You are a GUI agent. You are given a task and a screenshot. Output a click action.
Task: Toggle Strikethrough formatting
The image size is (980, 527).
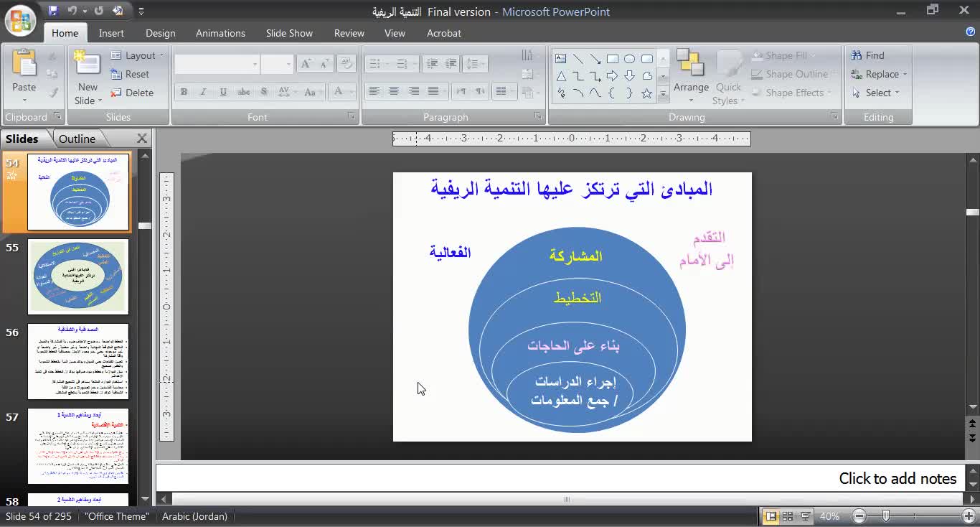(x=244, y=92)
